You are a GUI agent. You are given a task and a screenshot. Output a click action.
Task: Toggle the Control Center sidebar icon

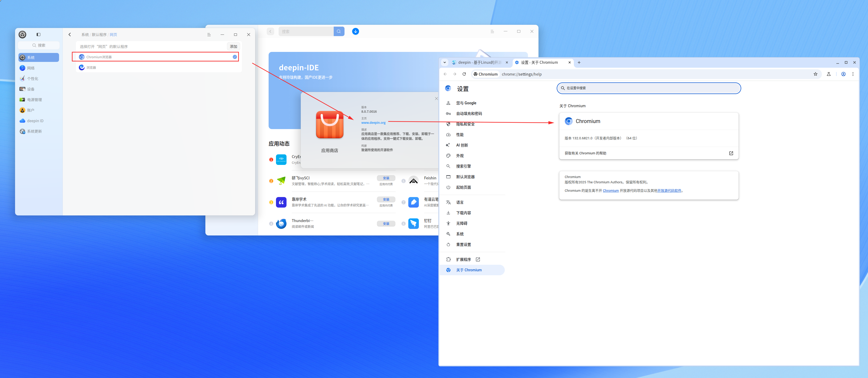click(x=38, y=34)
